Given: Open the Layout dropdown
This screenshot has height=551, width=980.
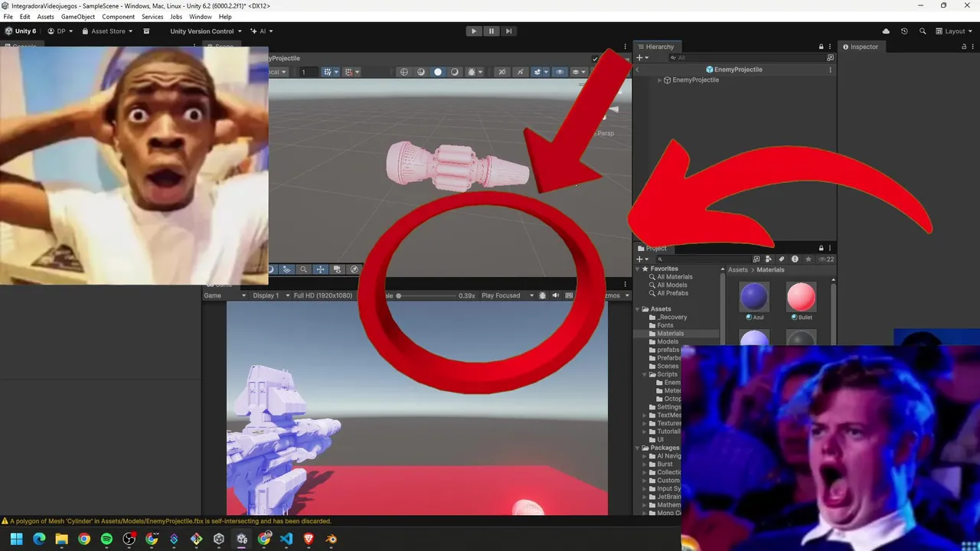Looking at the screenshot, I should [x=955, y=31].
